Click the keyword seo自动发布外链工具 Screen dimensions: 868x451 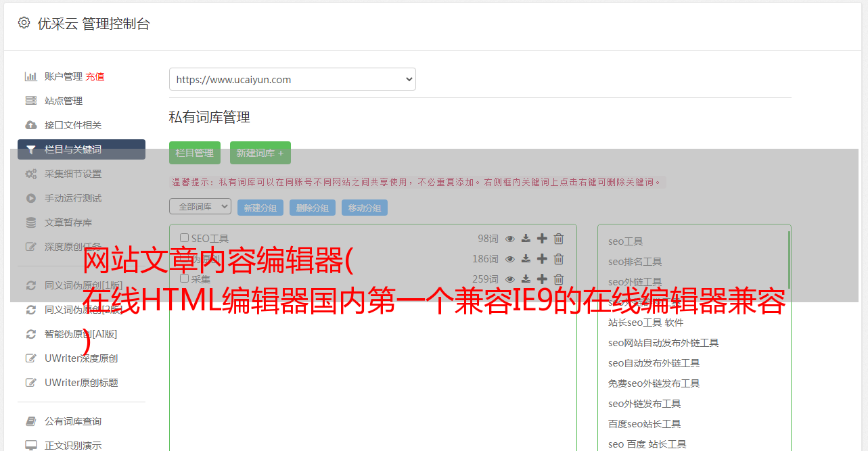[654, 363]
